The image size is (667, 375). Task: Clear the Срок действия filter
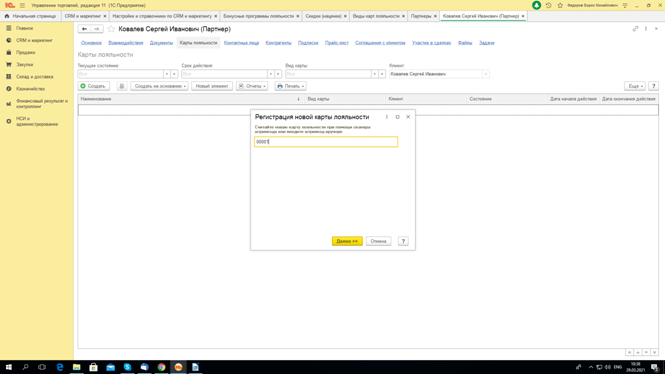(278, 74)
